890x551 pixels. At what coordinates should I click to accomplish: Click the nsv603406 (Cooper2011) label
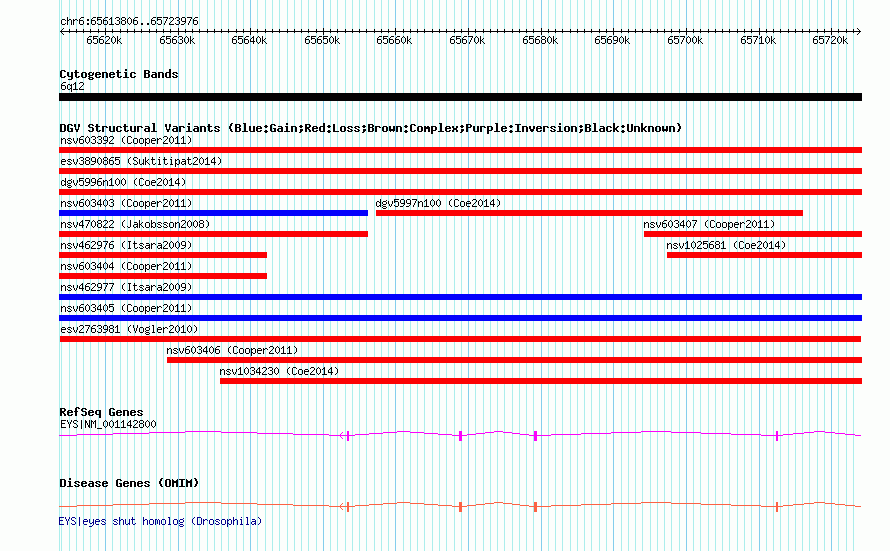click(232, 350)
